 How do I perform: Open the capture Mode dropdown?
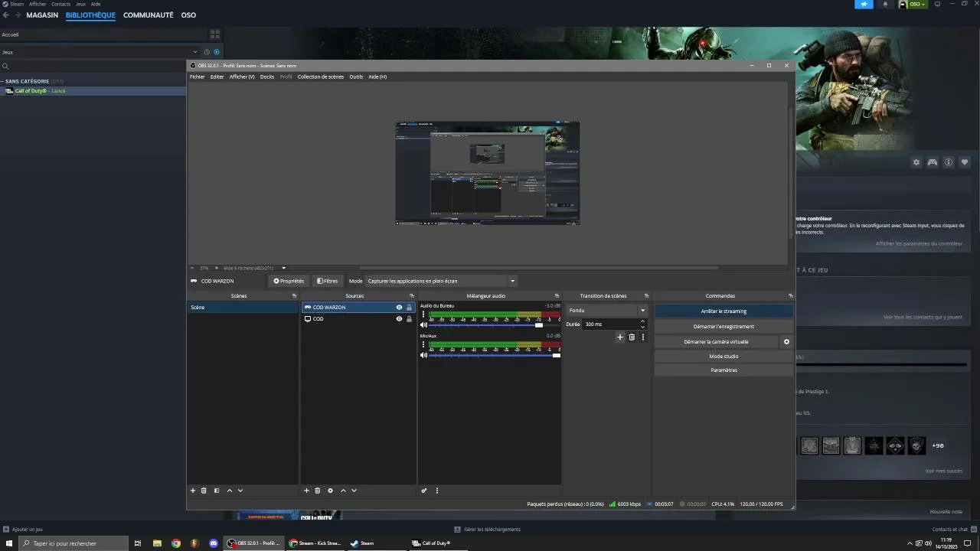(440, 281)
